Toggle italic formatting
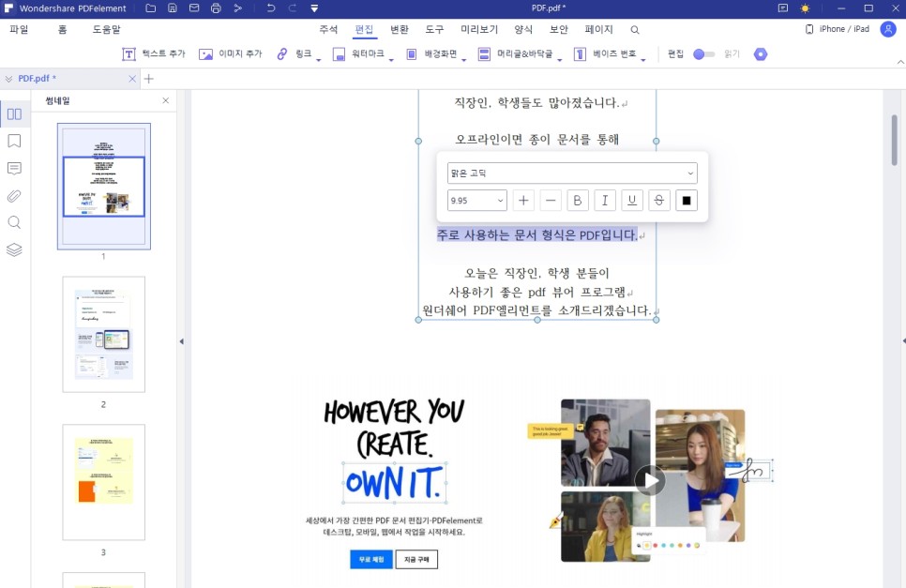The width and height of the screenshot is (906, 588). pyautogui.click(x=604, y=201)
